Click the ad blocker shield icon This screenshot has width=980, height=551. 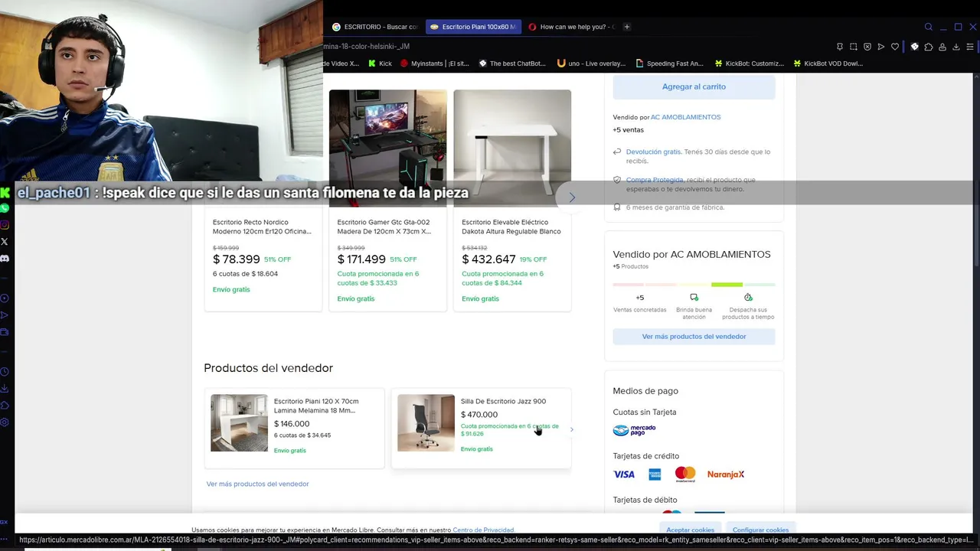coord(867,47)
